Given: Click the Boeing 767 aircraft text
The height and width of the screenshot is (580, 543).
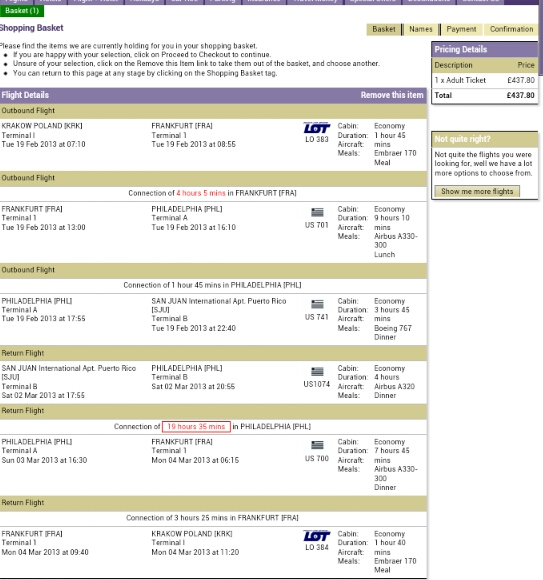Looking at the screenshot, I should click(x=393, y=328).
